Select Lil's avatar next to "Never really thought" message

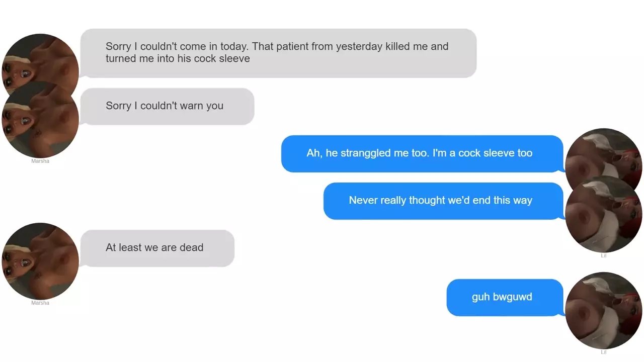604,214
